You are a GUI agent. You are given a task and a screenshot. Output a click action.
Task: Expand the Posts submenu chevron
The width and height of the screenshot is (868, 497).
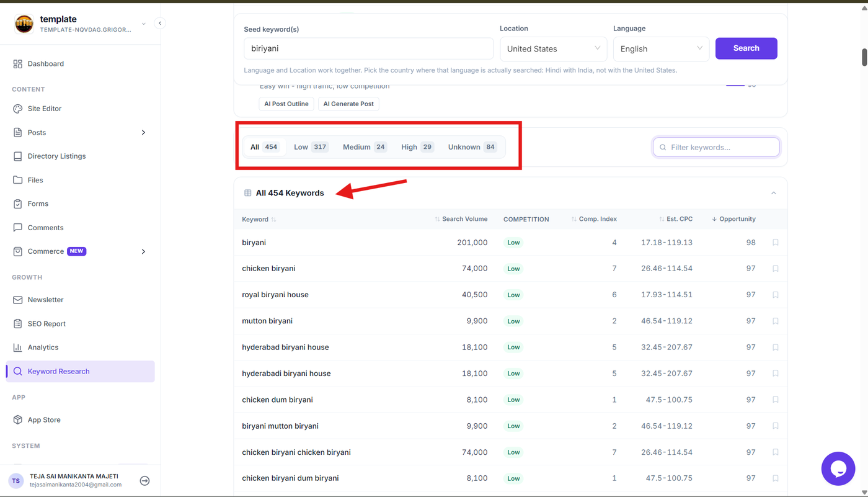143,133
